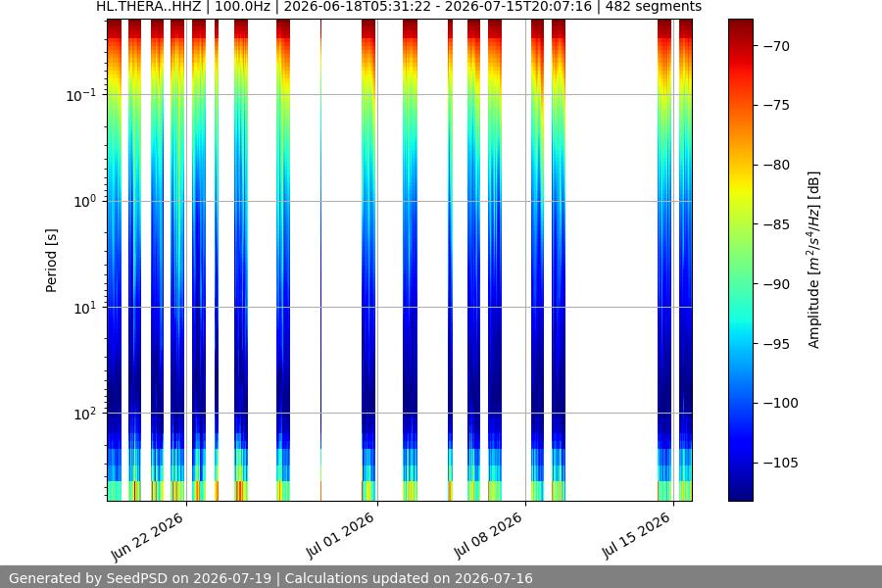Image resolution: width=882 pixels, height=588 pixels.
Task: Click the plot title starting with HL.THERA..HHZ
Action: 399,7
